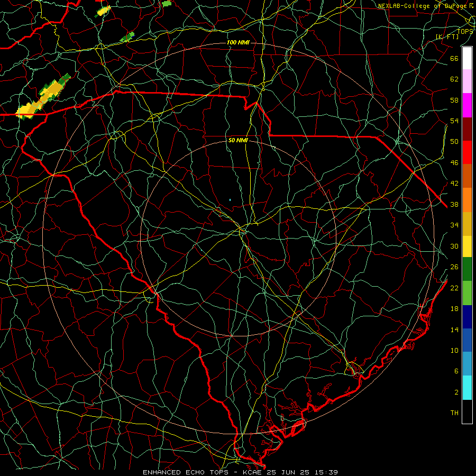476x476 pixels.
Task: Click the legend value '62'
Action: click(x=454, y=79)
